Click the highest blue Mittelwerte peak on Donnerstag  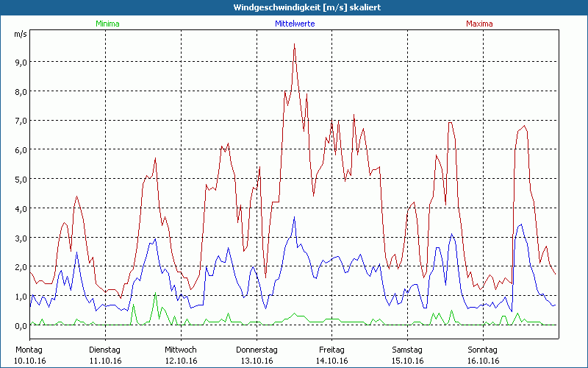click(x=295, y=217)
